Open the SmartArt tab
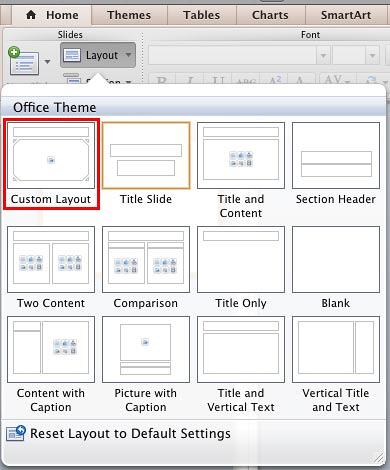 (346, 15)
